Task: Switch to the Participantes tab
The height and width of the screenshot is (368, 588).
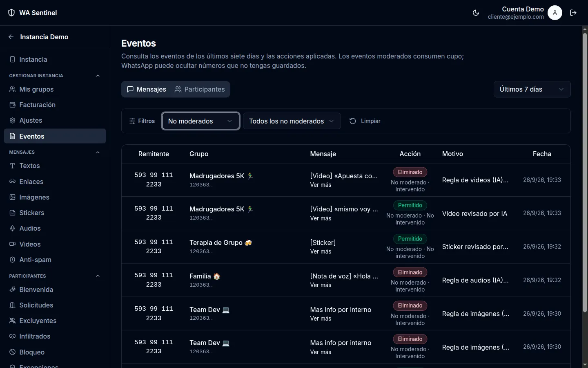Action: tap(200, 89)
